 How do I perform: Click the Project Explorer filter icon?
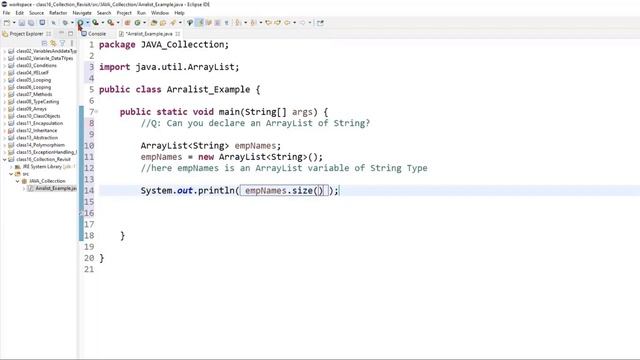[62, 43]
